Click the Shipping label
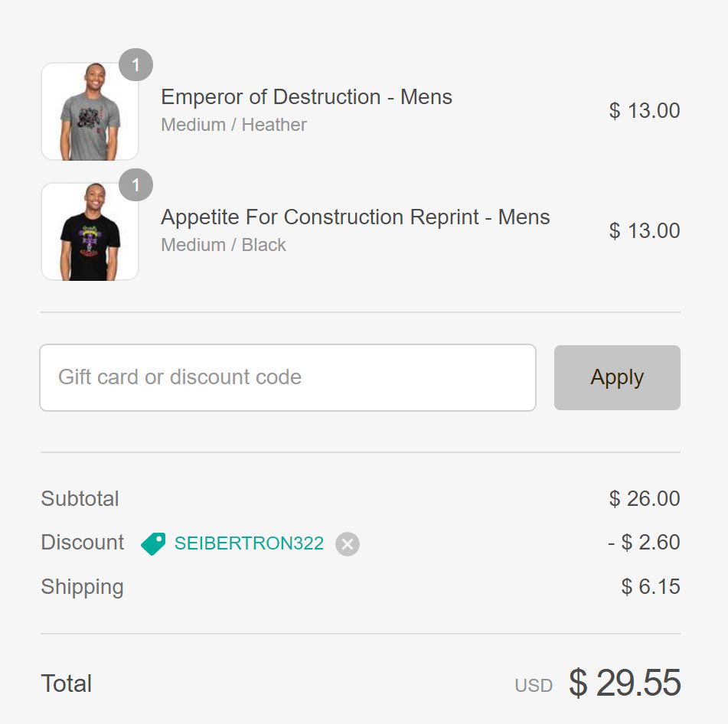Screen dimensions: 728x724 (x=82, y=587)
